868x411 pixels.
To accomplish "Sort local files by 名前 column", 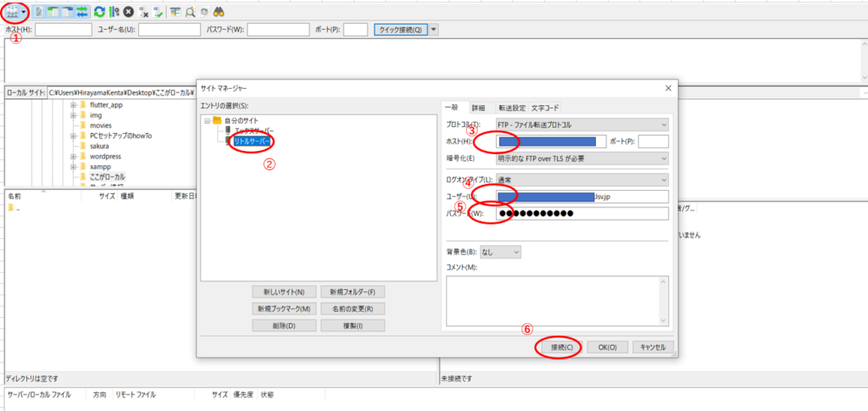I will point(42,195).
